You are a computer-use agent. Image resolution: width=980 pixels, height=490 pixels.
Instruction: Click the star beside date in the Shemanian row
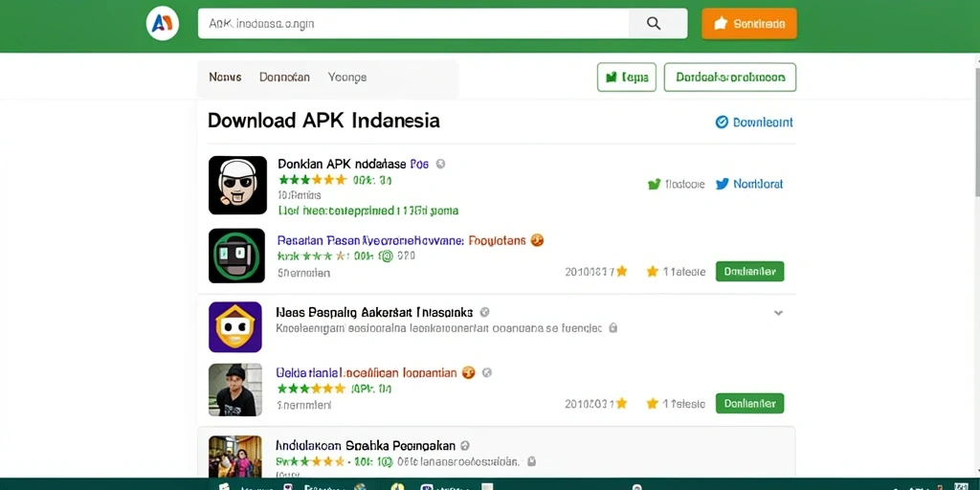tap(621, 271)
